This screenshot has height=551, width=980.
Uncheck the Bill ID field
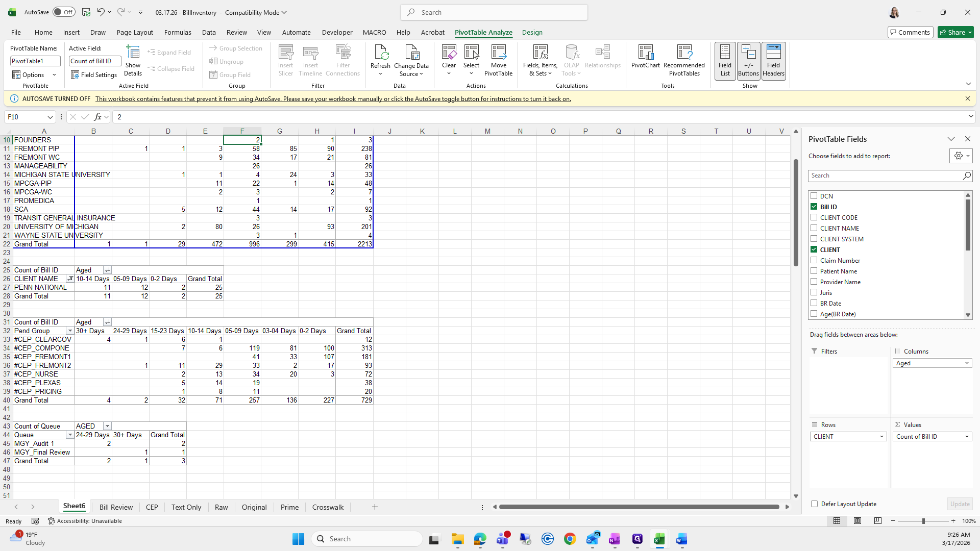tap(814, 207)
